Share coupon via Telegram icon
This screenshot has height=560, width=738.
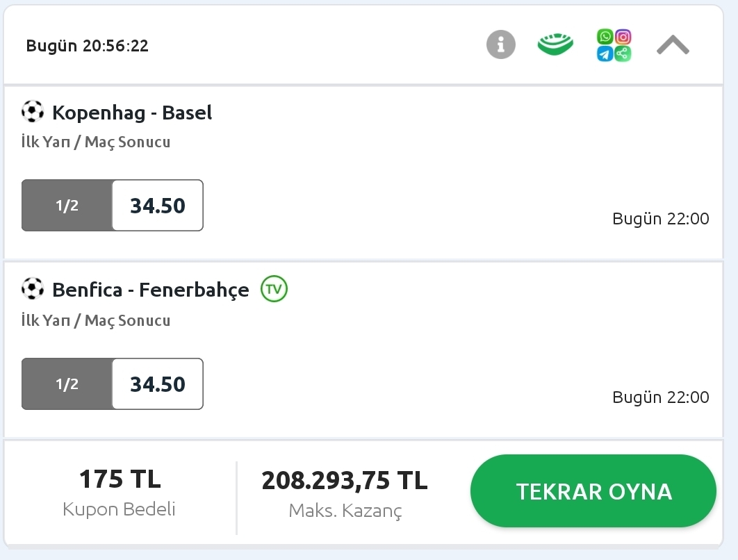click(605, 53)
